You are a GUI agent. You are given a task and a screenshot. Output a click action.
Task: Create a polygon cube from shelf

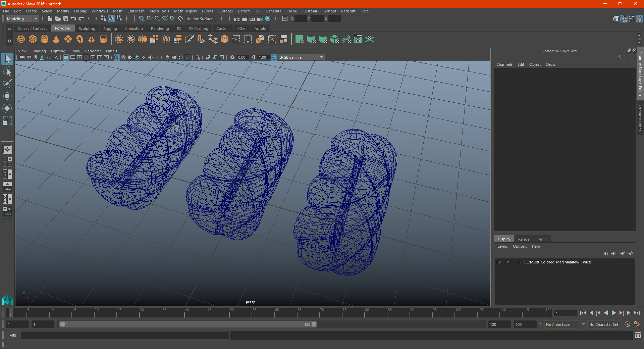click(33, 39)
